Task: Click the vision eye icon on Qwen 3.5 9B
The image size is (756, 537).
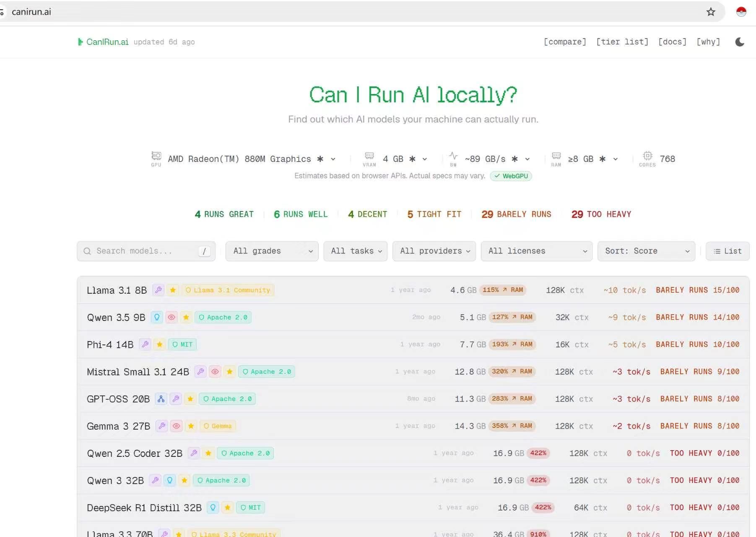Action: [x=171, y=317]
